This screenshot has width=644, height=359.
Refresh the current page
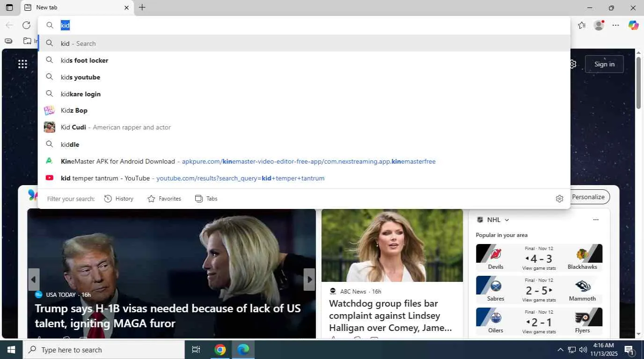pos(26,25)
